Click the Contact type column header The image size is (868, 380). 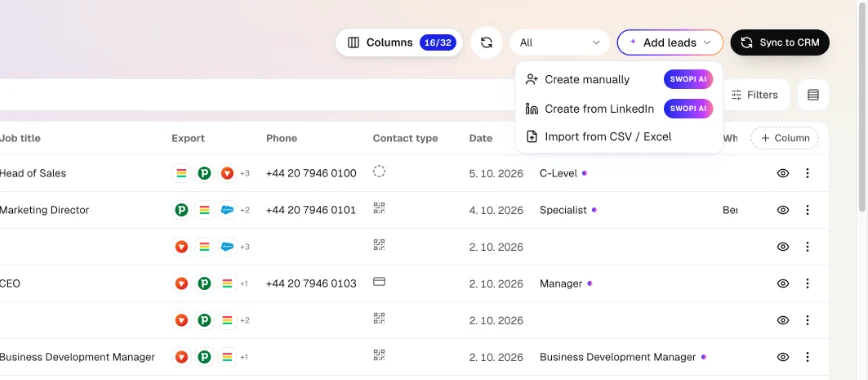(x=405, y=138)
